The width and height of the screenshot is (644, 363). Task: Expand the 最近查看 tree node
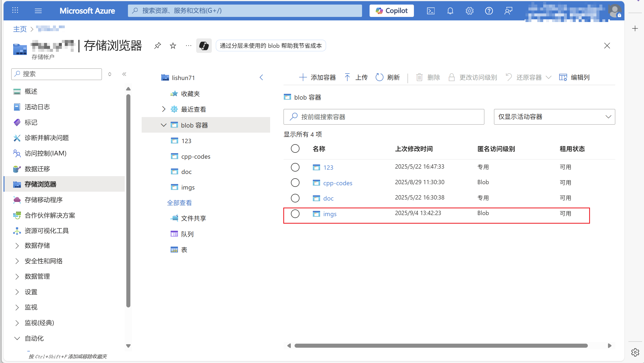(x=164, y=109)
